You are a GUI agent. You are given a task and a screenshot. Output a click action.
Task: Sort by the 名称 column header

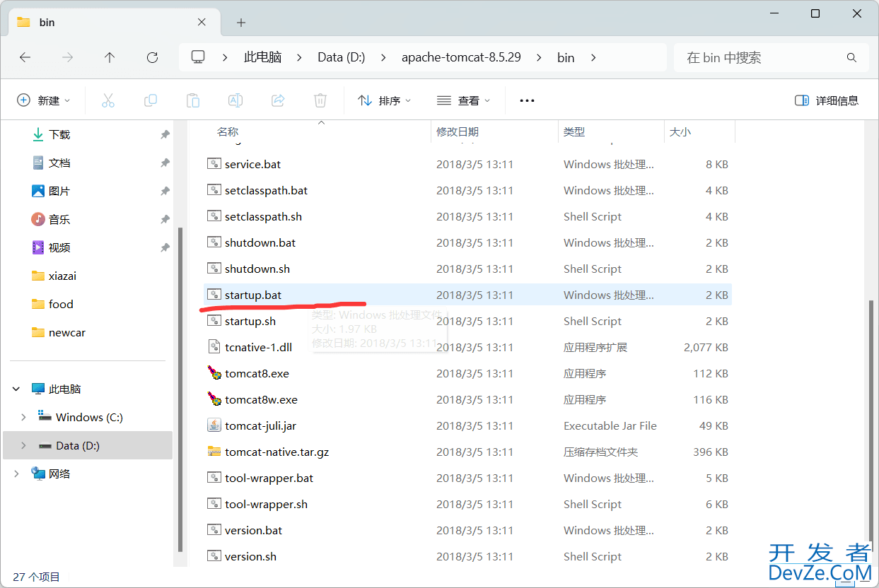(x=228, y=131)
